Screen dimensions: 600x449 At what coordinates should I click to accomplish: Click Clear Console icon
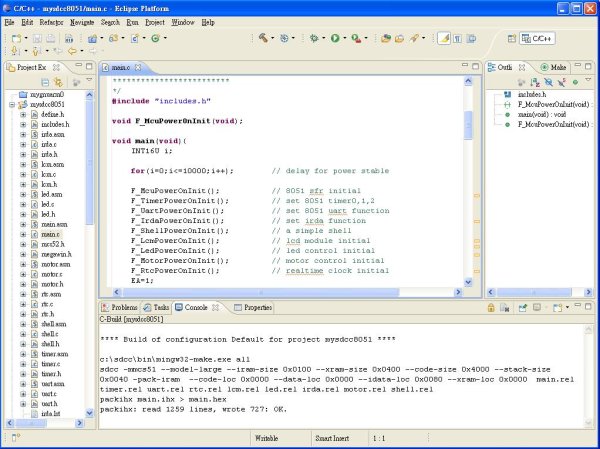coord(505,307)
